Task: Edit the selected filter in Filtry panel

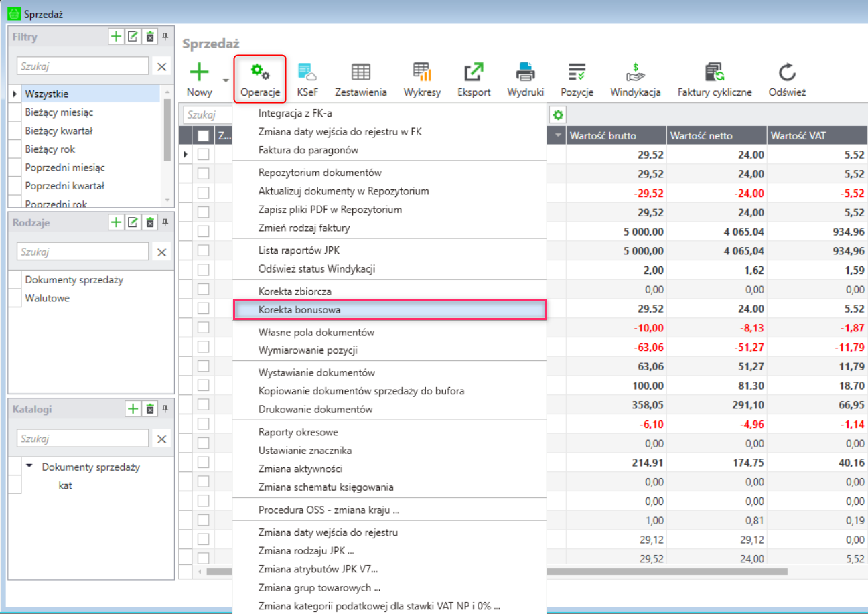Action: pos(133,37)
